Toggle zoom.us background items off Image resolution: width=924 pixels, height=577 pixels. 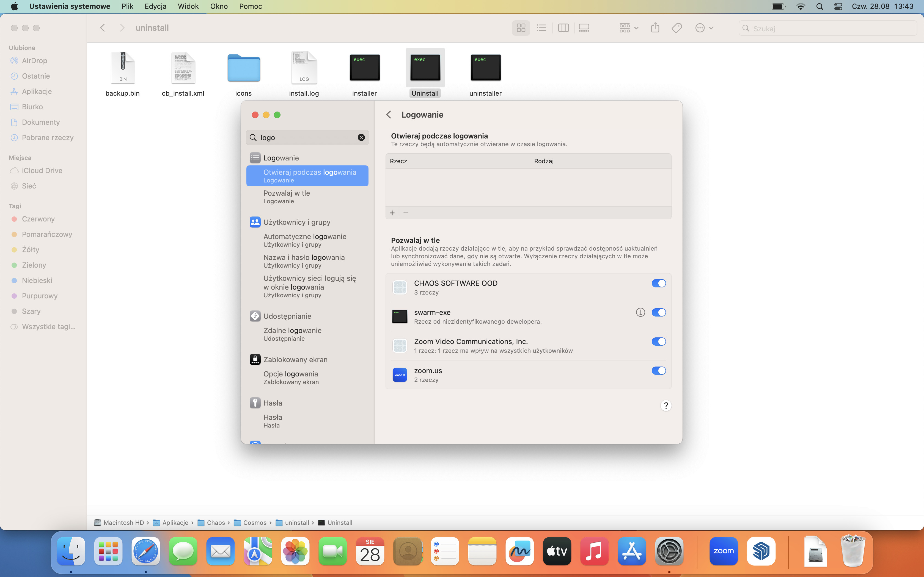[x=658, y=371]
